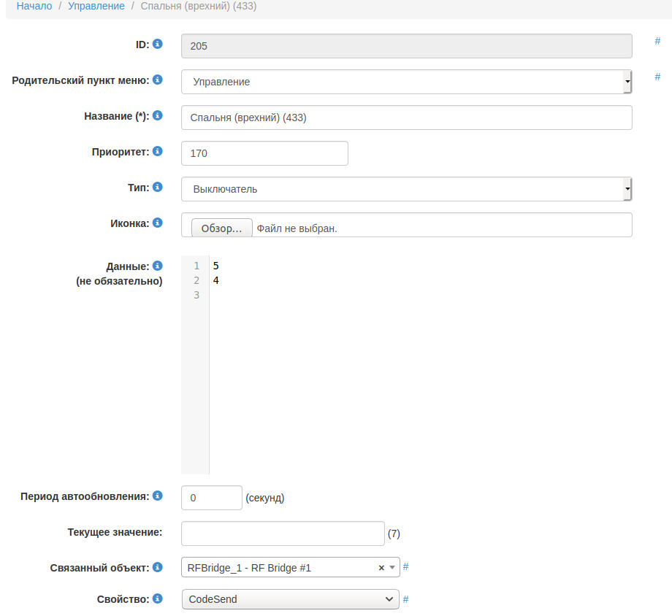672x616 pixels.
Task: Click the hash link beside Связанный объект
Action: pyautogui.click(x=406, y=566)
